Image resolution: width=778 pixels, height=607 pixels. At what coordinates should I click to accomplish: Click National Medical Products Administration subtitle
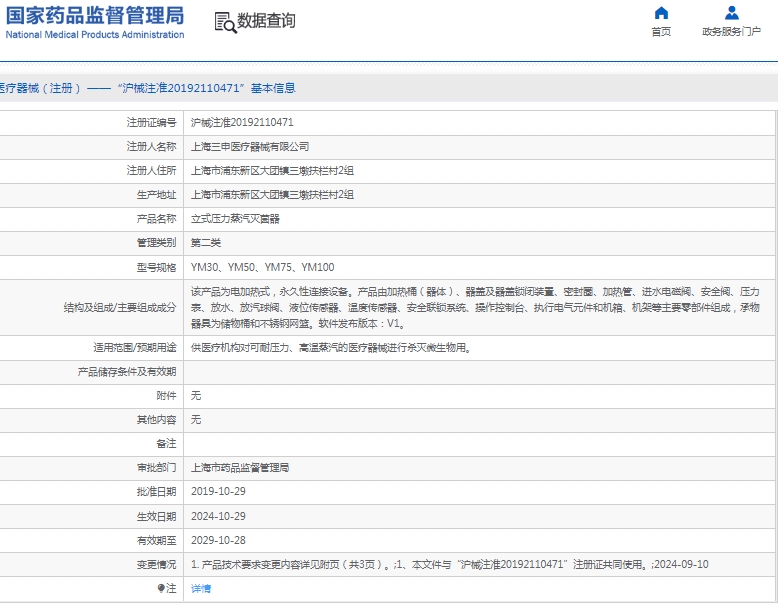95,35
